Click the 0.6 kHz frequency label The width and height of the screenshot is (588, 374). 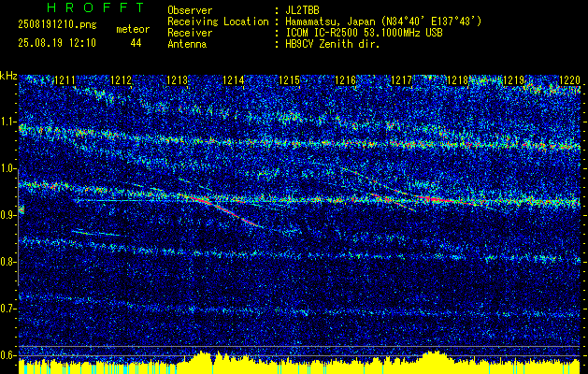coord(8,355)
